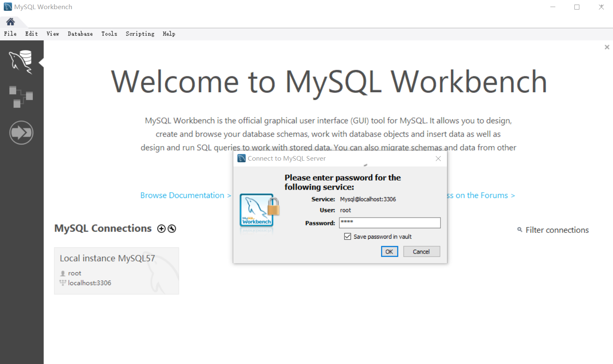The width and height of the screenshot is (613, 364).
Task: Add a new MySQL connection plus icon
Action: tap(161, 229)
